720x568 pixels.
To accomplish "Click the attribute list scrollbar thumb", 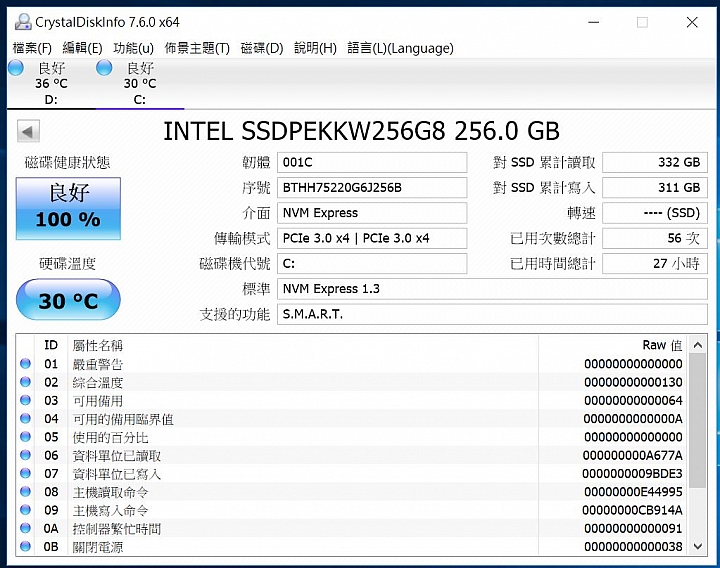I will (698, 421).
